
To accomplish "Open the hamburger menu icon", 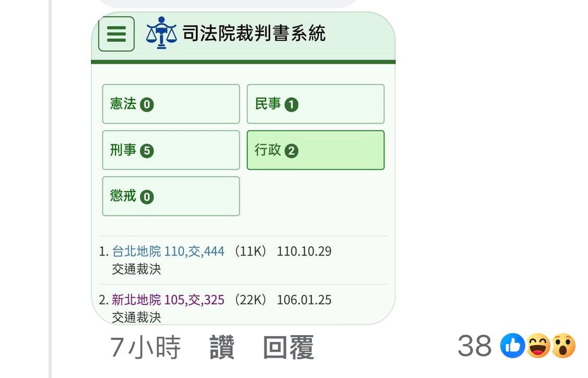I will pos(116,34).
